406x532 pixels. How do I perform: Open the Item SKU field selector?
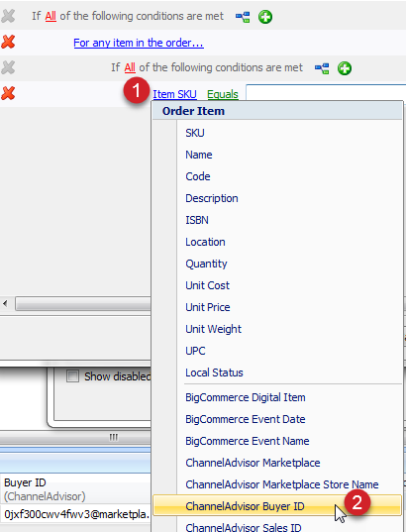pyautogui.click(x=174, y=94)
